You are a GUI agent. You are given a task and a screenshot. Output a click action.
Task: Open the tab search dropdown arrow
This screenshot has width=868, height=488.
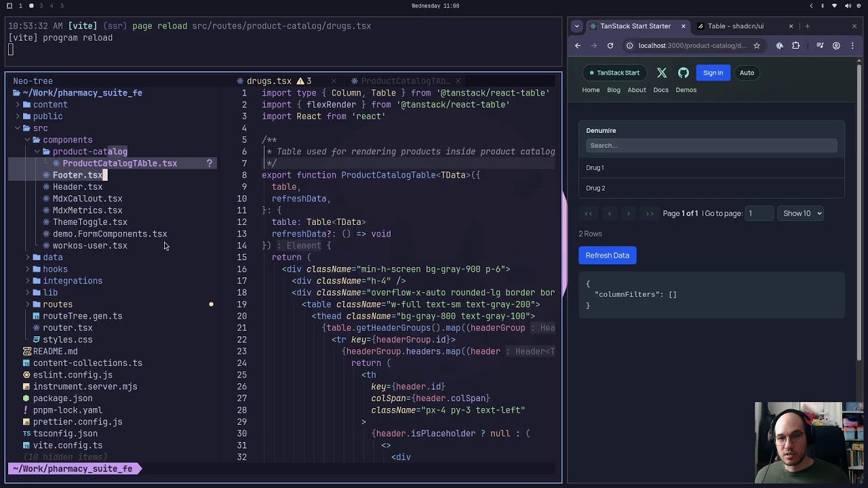pyautogui.click(x=576, y=26)
